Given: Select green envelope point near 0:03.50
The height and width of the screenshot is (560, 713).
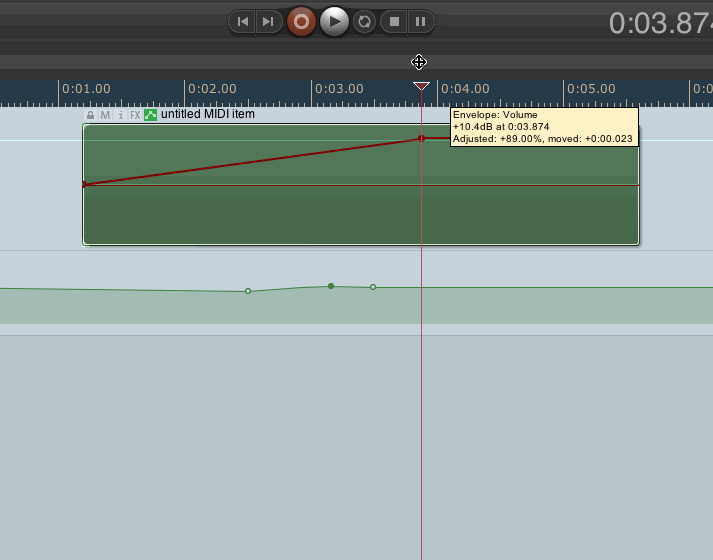Looking at the screenshot, I should pyautogui.click(x=373, y=287).
